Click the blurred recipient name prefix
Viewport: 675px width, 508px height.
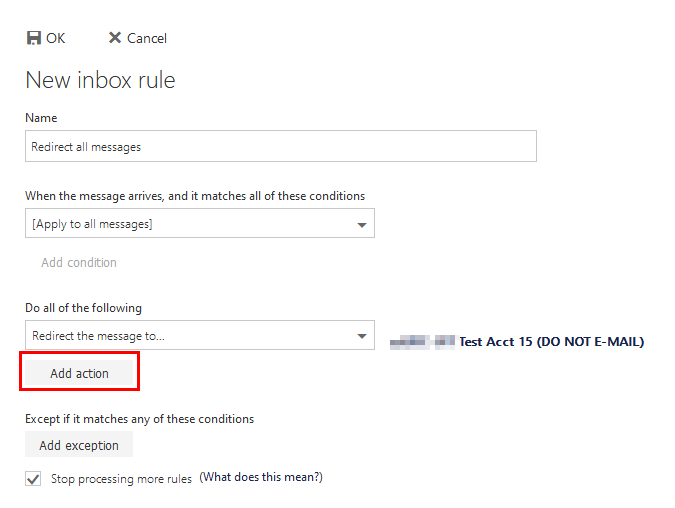tap(422, 342)
